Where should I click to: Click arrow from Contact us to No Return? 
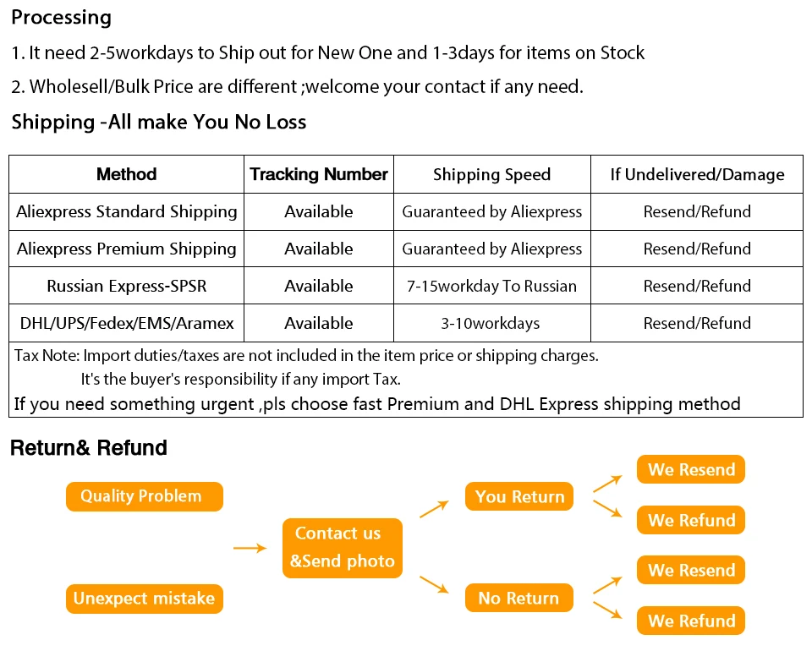pos(434,584)
